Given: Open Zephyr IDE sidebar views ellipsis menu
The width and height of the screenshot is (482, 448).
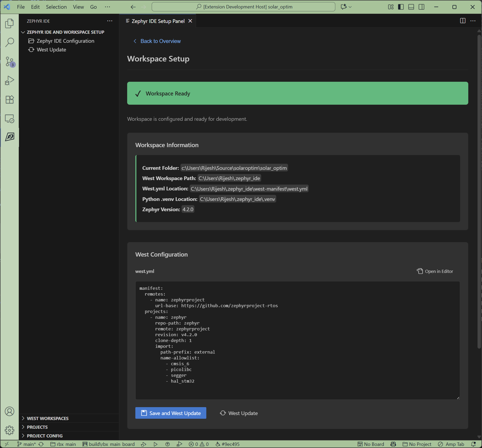Looking at the screenshot, I should (x=110, y=21).
